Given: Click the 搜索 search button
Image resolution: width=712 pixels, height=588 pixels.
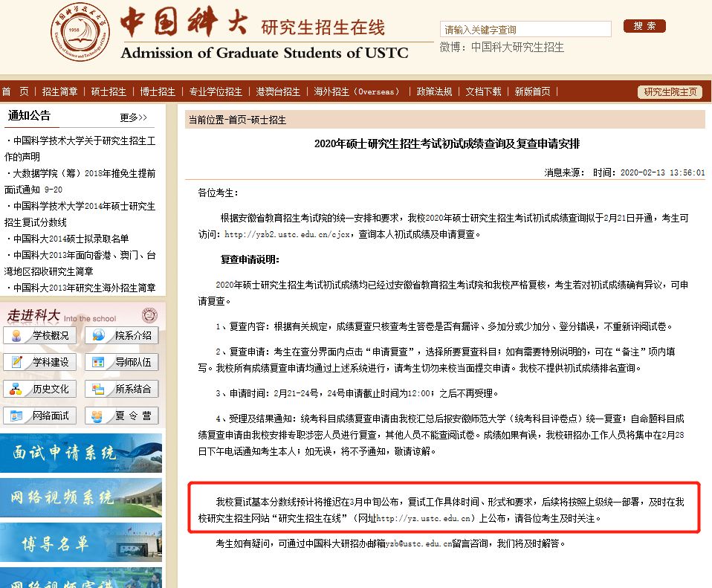Looking at the screenshot, I should pyautogui.click(x=644, y=26).
